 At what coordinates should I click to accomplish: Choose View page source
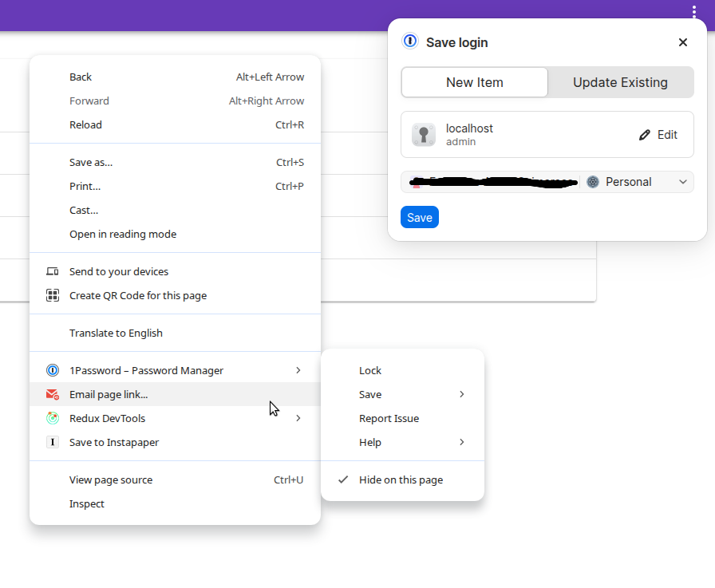click(x=111, y=480)
